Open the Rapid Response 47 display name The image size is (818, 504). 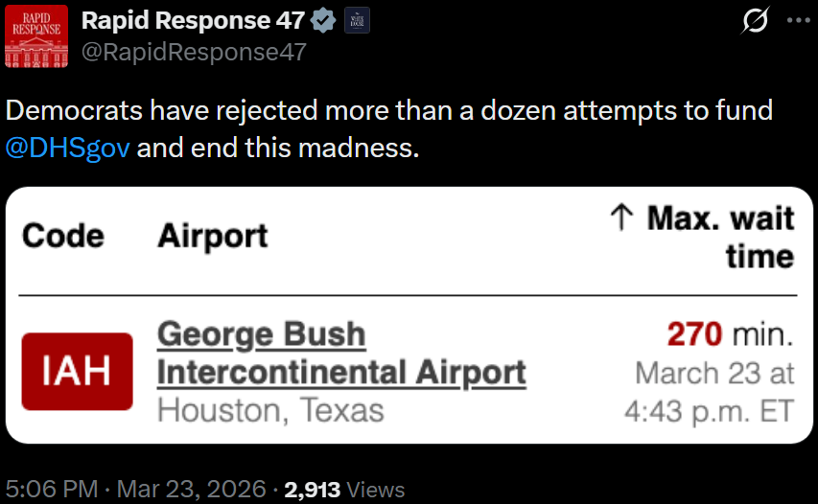coord(193,20)
